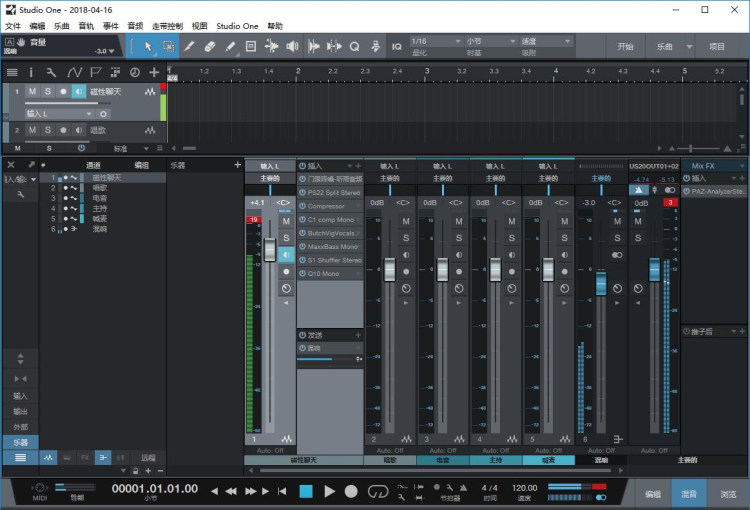Adjust the main output fader
This screenshot has width=750, height=510.
click(654, 269)
